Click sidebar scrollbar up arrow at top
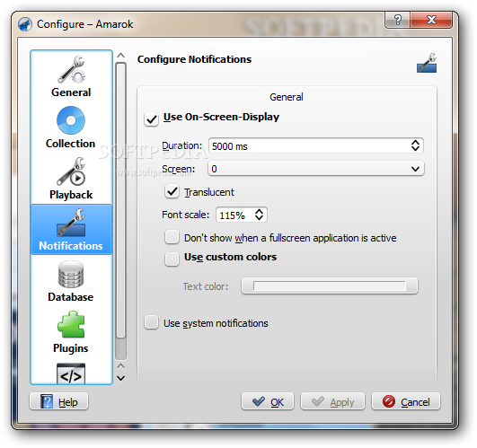Image resolution: width=477 pixels, height=448 pixels. [121, 56]
